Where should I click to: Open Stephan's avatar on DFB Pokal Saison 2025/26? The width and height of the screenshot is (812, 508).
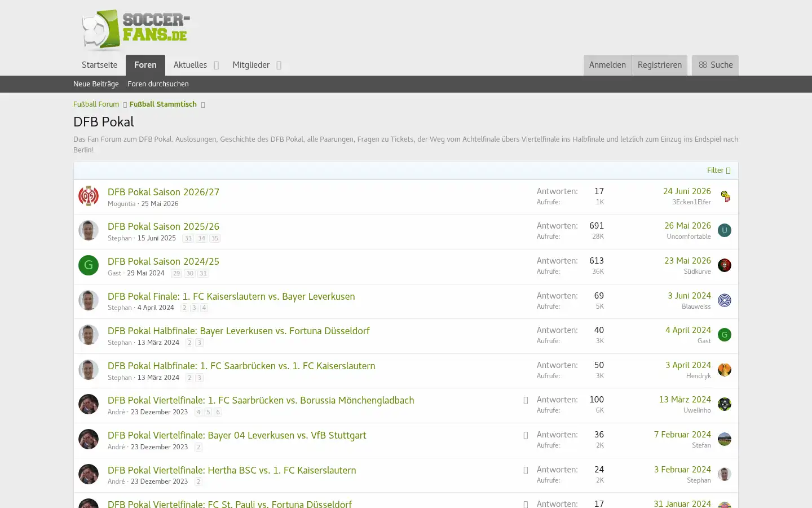point(89,230)
